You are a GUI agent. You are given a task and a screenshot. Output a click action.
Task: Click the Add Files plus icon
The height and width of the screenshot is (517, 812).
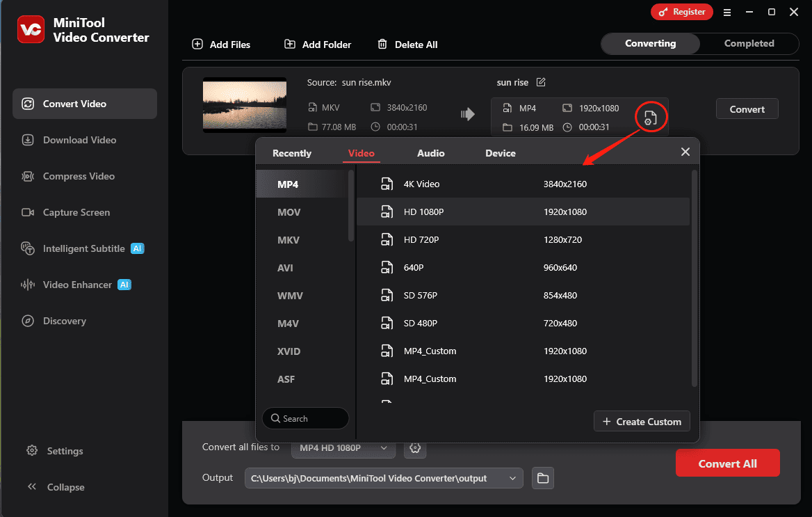tap(197, 44)
